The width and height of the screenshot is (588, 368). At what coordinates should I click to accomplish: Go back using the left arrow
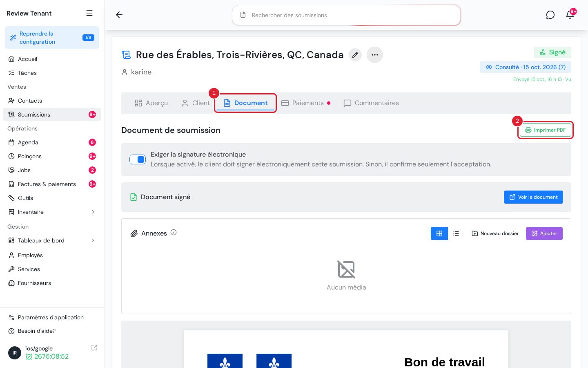coord(119,15)
